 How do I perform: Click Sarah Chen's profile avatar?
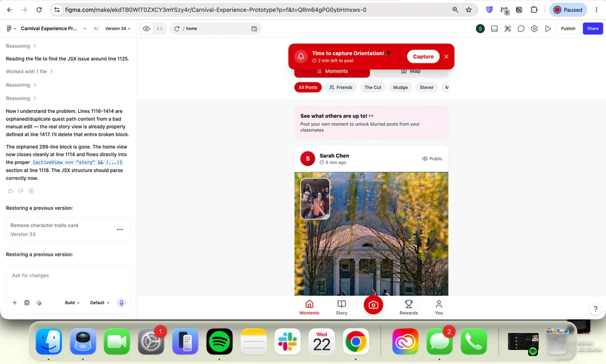pyautogui.click(x=308, y=159)
